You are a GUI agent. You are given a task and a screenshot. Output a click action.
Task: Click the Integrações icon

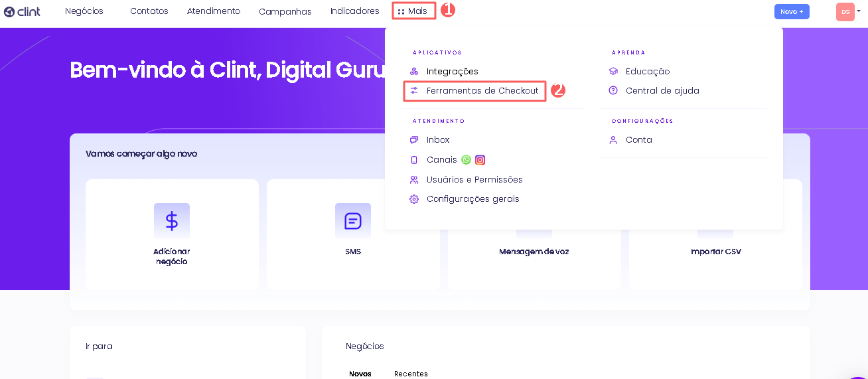(414, 72)
